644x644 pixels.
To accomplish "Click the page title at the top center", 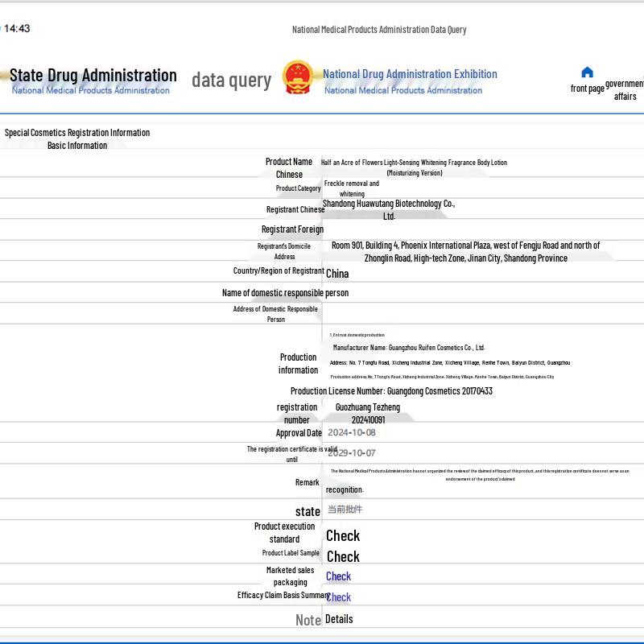I will click(x=379, y=30).
